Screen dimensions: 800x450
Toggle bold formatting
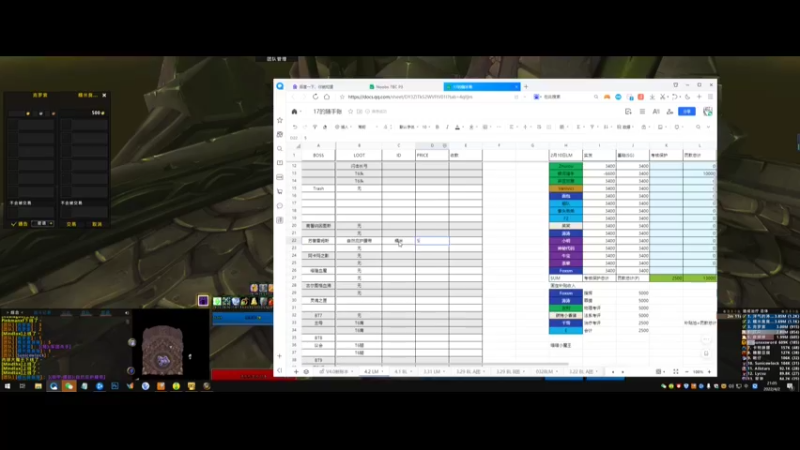(437, 127)
